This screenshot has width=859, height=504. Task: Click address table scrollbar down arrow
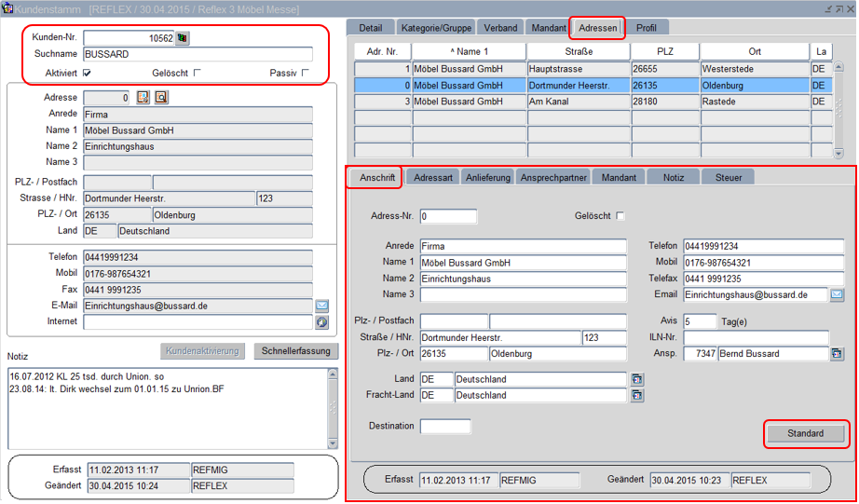838,153
